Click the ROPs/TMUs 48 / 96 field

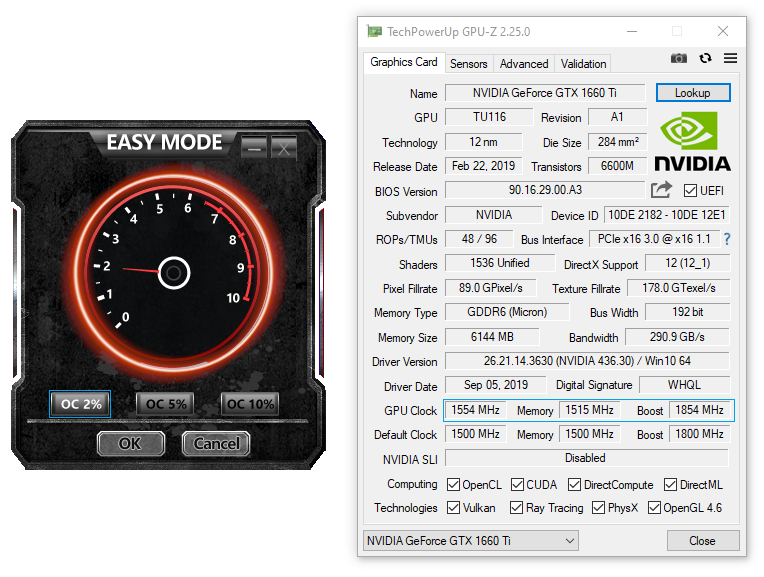479,239
